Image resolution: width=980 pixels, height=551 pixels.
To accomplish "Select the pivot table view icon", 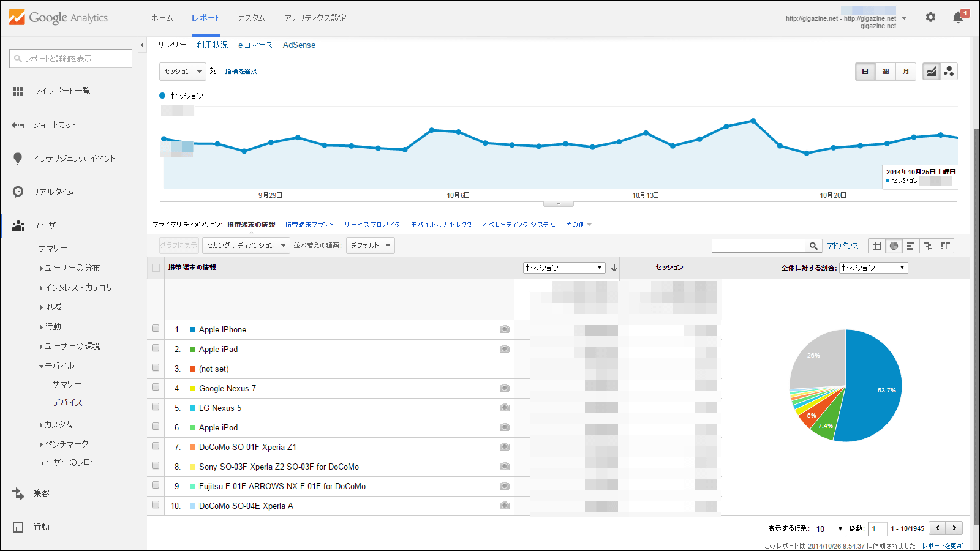I will (x=946, y=246).
